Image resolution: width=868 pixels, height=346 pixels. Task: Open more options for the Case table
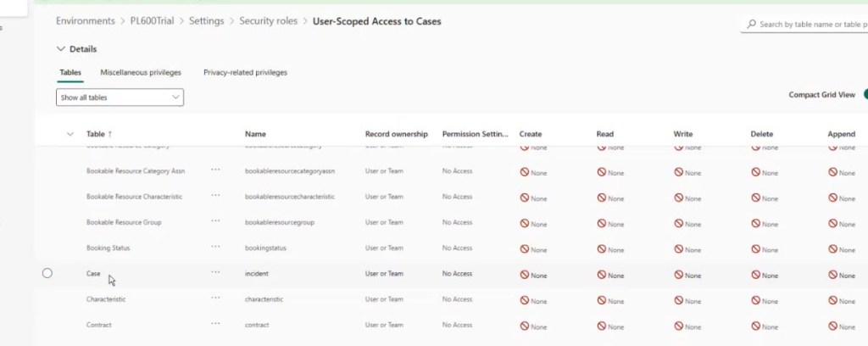(215, 273)
